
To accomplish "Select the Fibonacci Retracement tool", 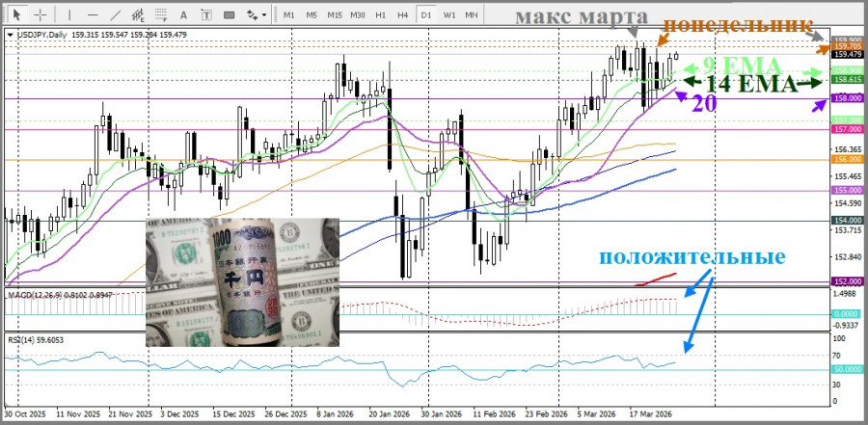I will coord(162,15).
